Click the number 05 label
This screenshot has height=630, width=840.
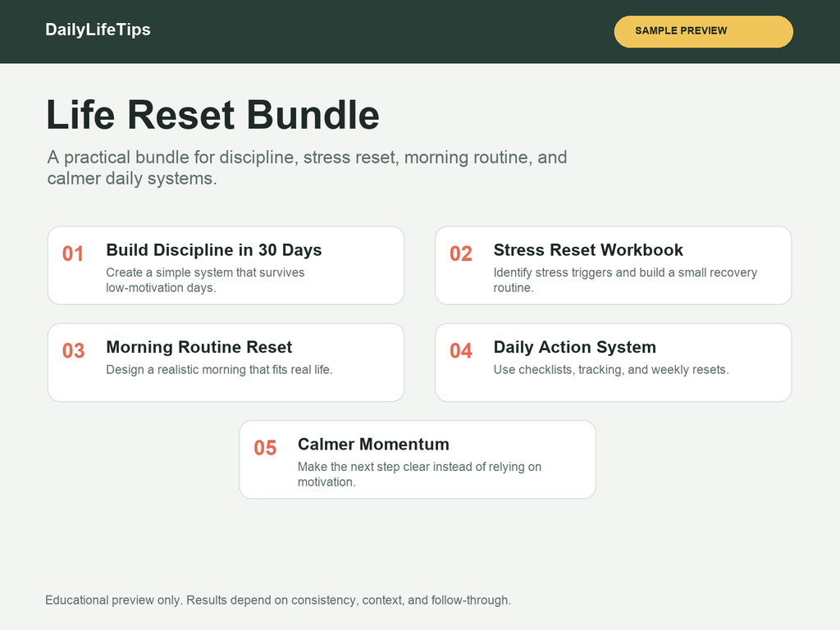(x=265, y=448)
